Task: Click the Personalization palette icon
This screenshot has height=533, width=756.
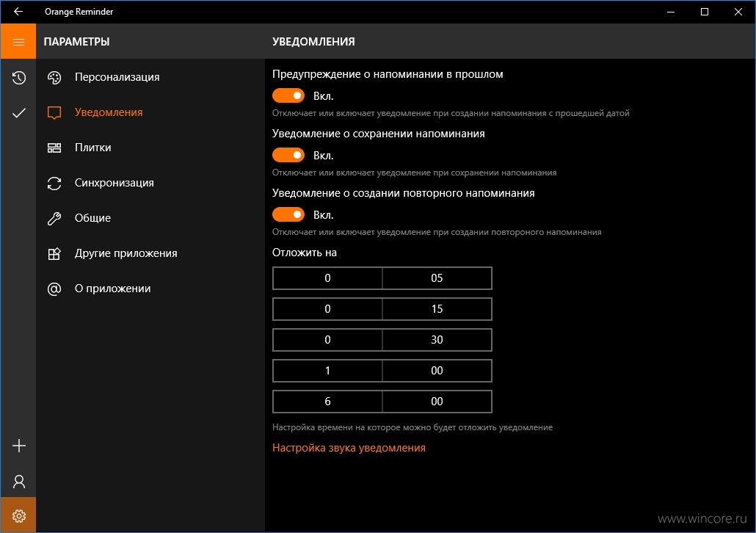Action: (x=54, y=77)
